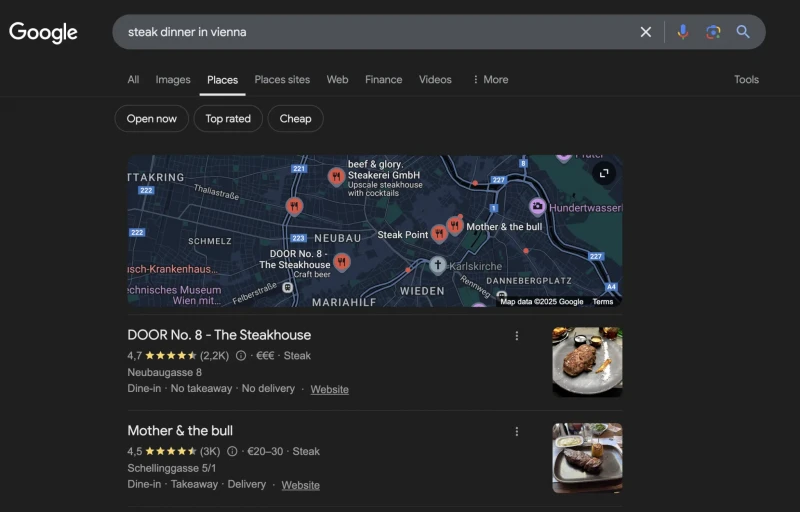Open rating info icon for DOOR No. 8
800x512 pixels.
click(241, 355)
